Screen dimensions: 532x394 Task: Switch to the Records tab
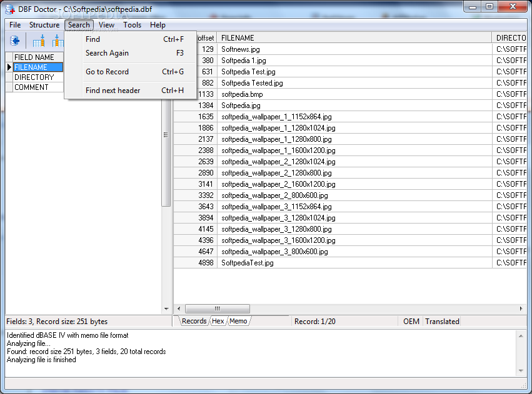[194, 321]
